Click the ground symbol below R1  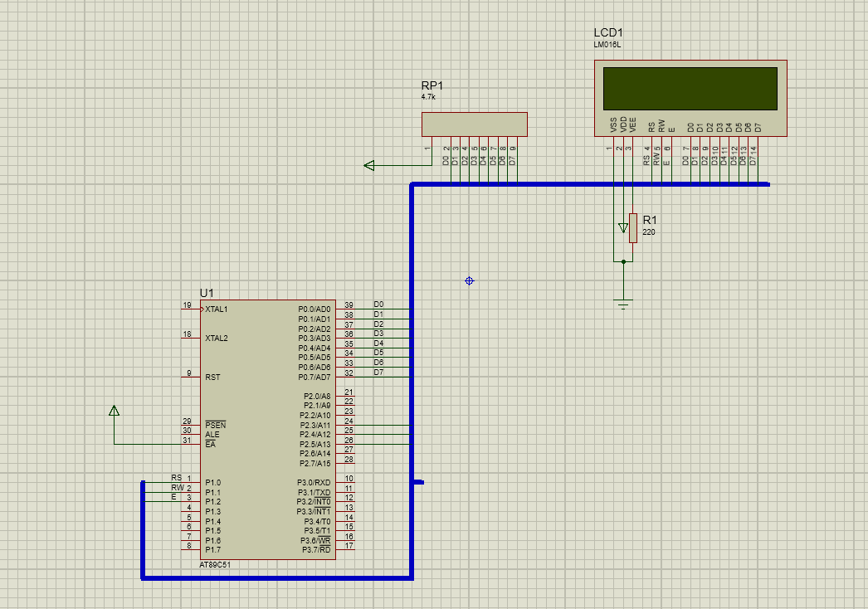tap(623, 304)
